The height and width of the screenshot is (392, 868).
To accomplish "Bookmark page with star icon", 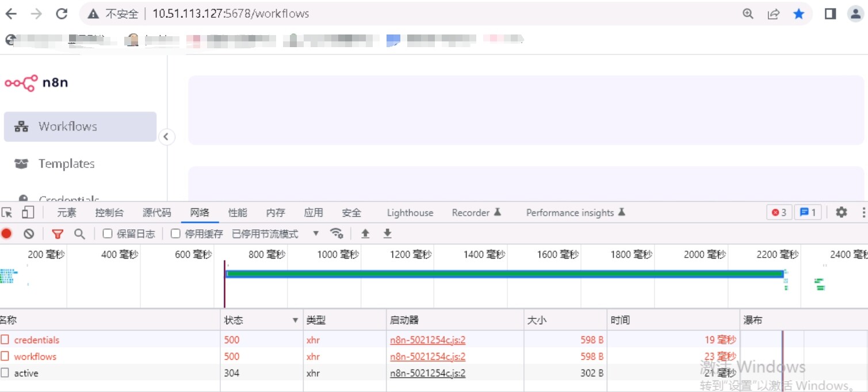I will (x=798, y=14).
